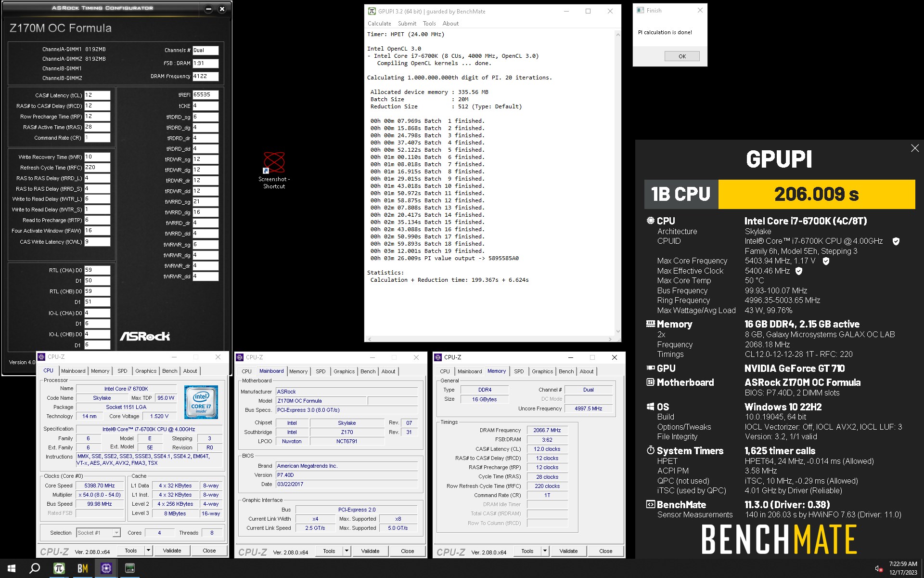Open Tools dropdown arrow in Memory CPU-Z window
Screen dimensions: 924x578
(x=545, y=551)
